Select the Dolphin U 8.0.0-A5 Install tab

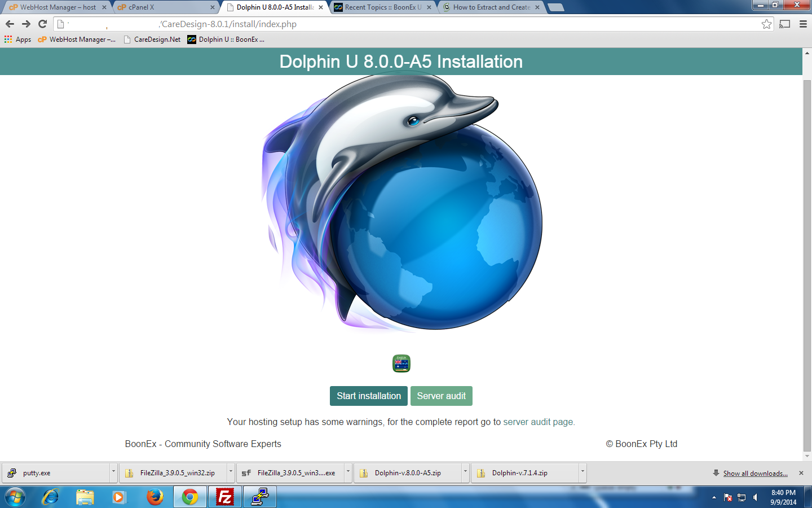click(274, 7)
